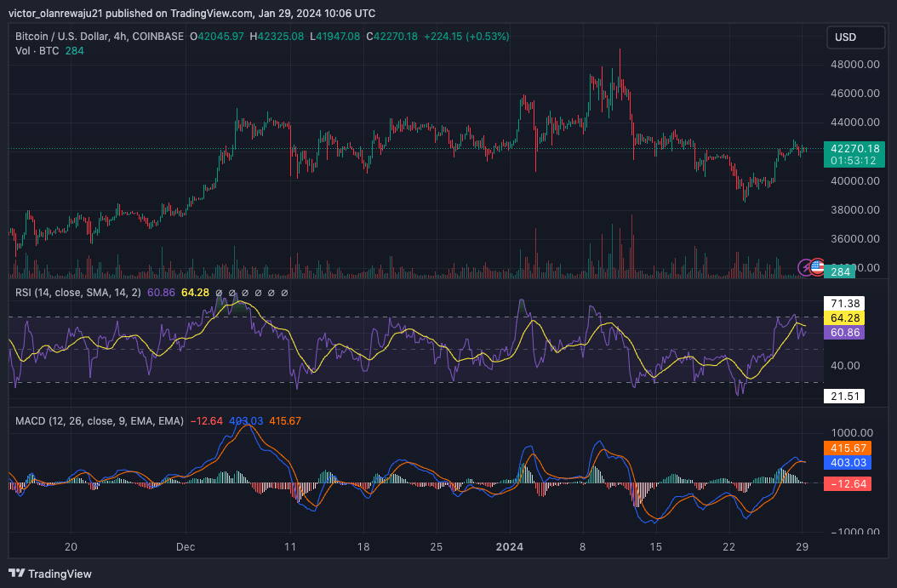The height and width of the screenshot is (588, 897).
Task: Click the purple lightning bolt icon on the chart
Action: click(804, 268)
